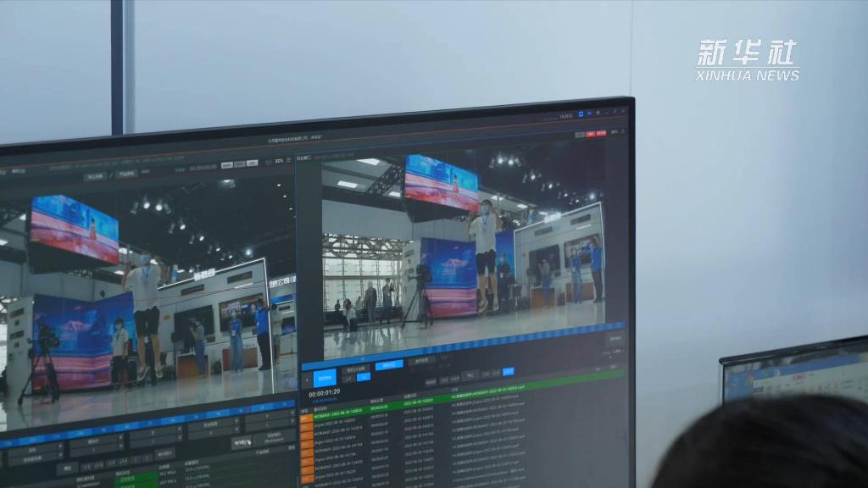868x488 pixels.
Task: Click the rightmost small blue button above the clip list
Action: point(508,371)
